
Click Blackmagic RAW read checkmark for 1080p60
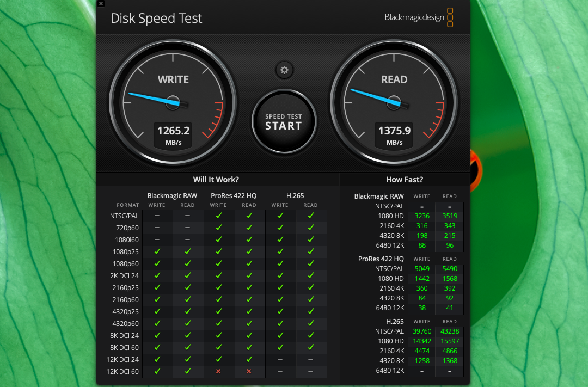pos(187,263)
